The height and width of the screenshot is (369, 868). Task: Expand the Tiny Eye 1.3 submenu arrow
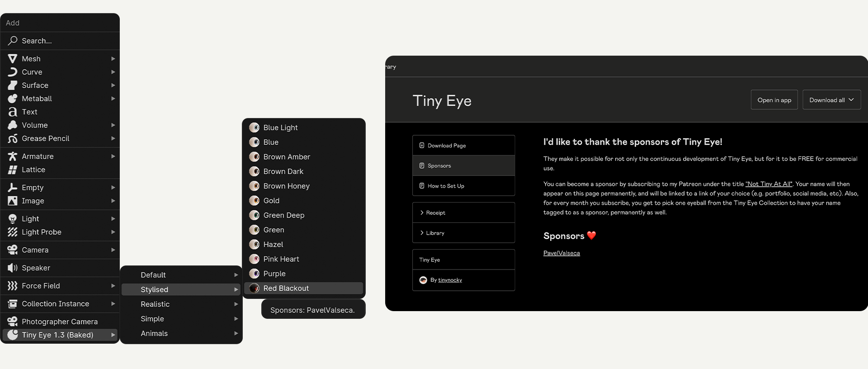coord(113,335)
